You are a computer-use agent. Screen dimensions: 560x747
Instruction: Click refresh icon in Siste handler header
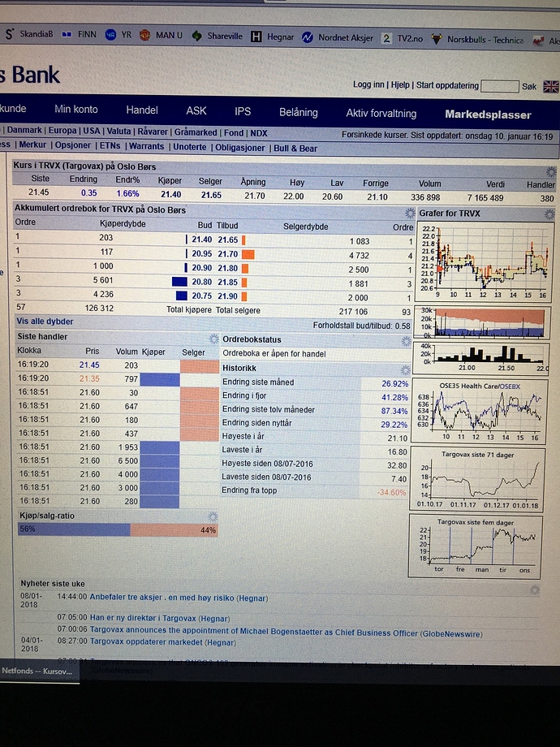click(213, 339)
